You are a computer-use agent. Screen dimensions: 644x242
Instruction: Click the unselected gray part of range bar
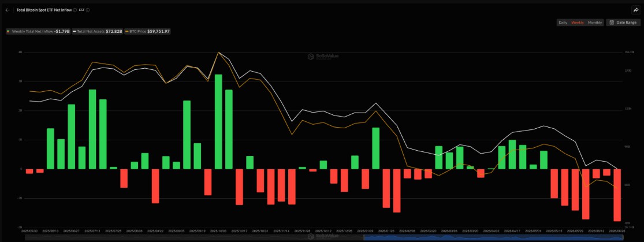[193, 237]
